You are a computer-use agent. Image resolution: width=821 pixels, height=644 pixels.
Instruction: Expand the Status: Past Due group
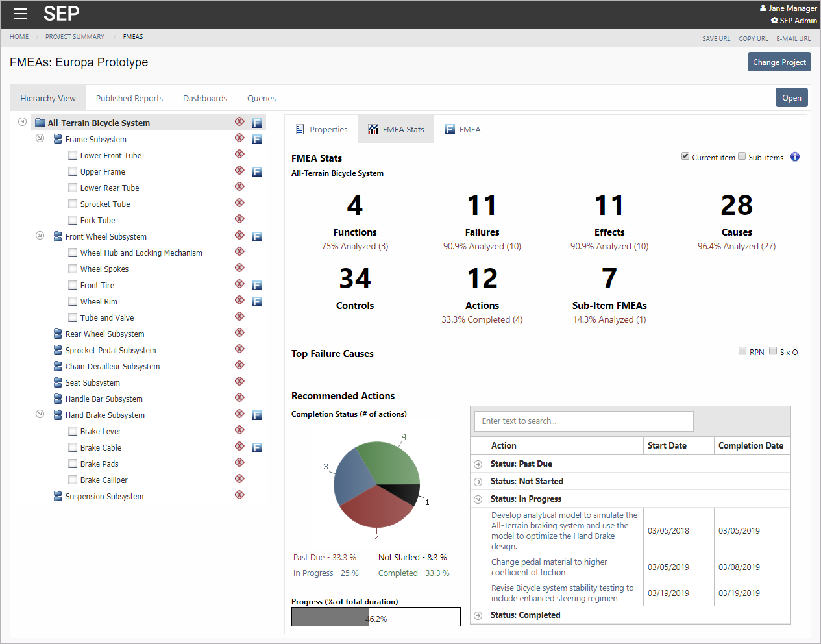point(478,464)
